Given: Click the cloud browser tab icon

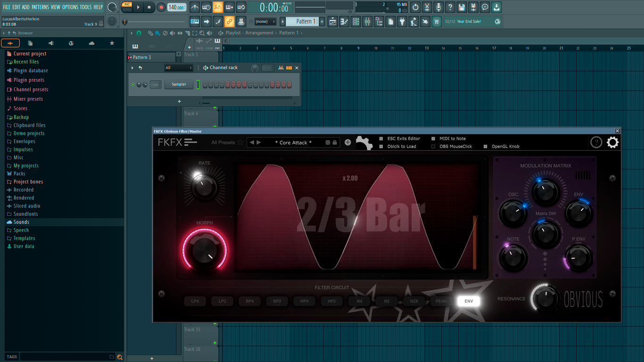Looking at the screenshot, I should (x=91, y=43).
